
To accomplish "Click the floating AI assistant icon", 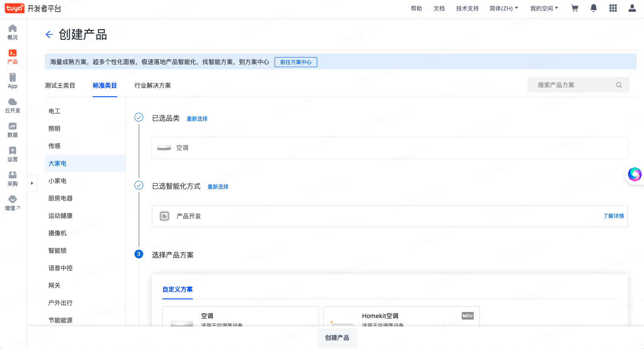I will click(x=634, y=174).
